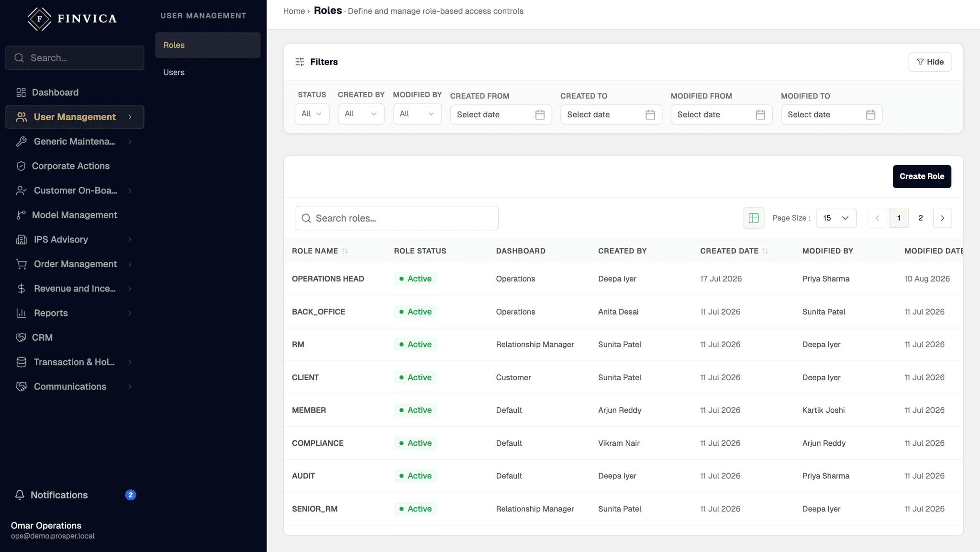This screenshot has width=980, height=552.
Task: Click the User Management people icon
Action: pyautogui.click(x=21, y=117)
